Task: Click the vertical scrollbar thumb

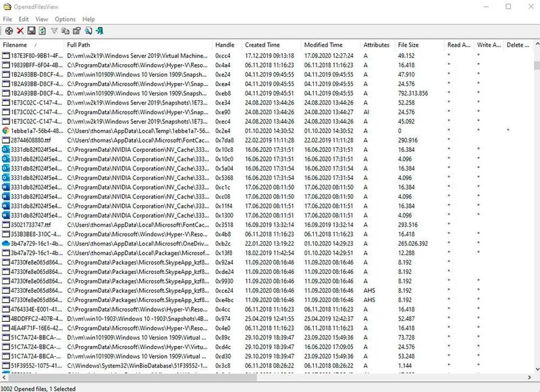Action: tap(537, 65)
